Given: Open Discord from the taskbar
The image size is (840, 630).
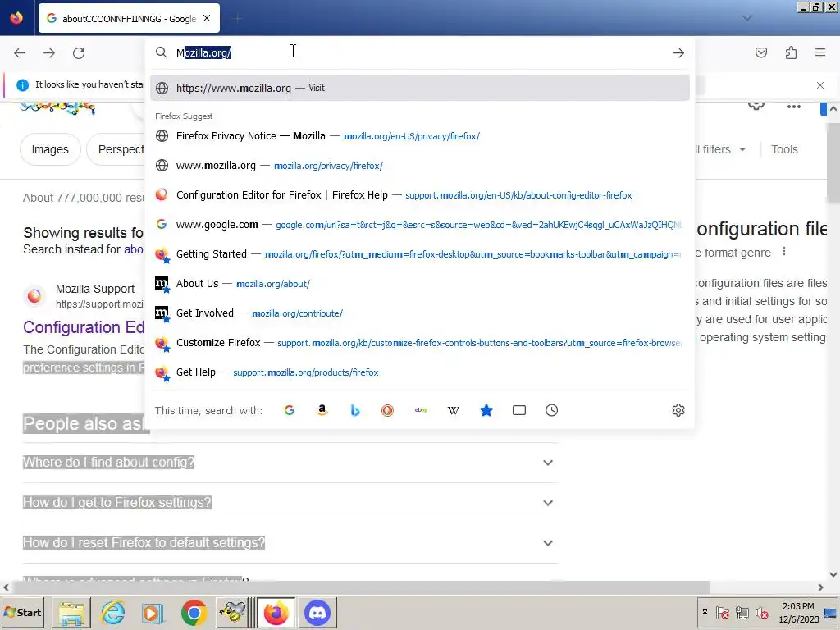Looking at the screenshot, I should [317, 612].
